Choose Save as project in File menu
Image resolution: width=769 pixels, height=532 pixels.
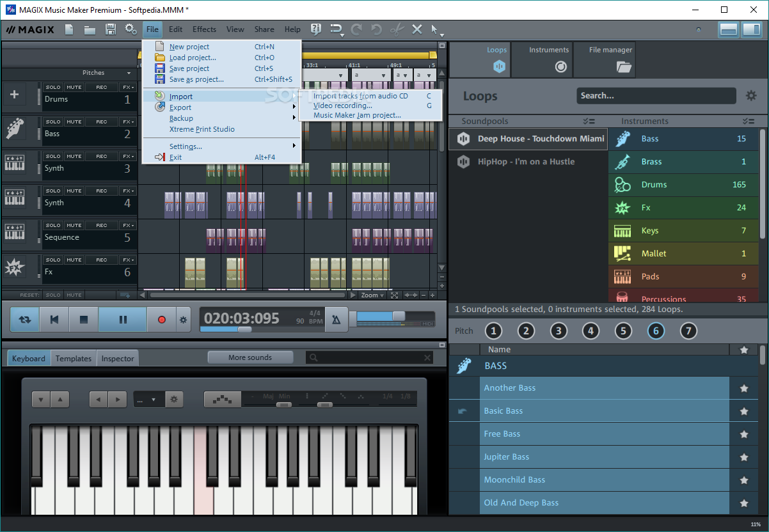[221, 79]
